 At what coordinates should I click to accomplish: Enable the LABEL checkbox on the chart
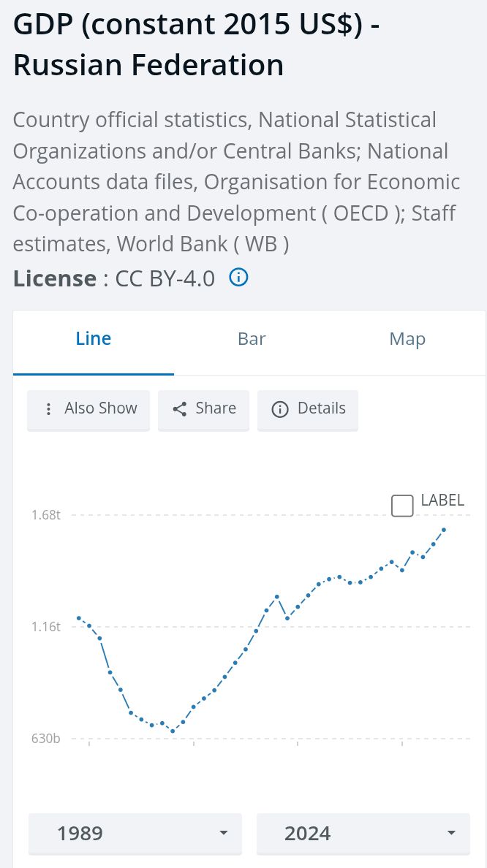click(402, 505)
